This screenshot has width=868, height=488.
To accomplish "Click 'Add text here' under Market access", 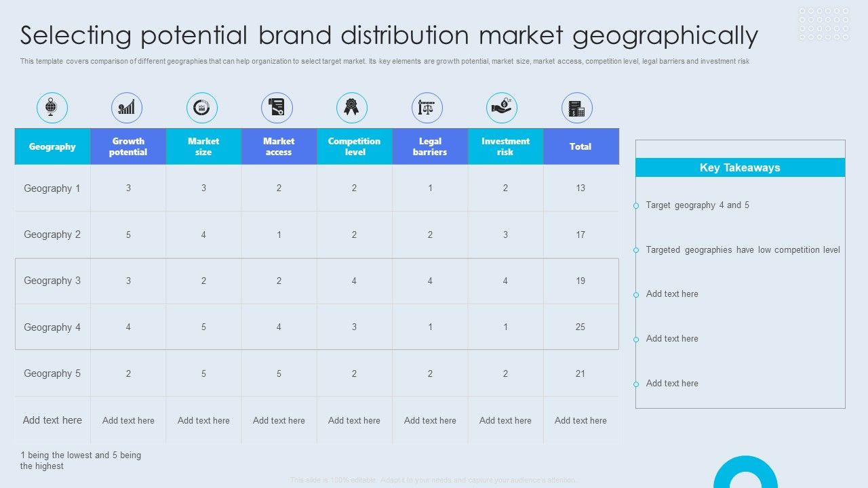I will coord(279,420).
